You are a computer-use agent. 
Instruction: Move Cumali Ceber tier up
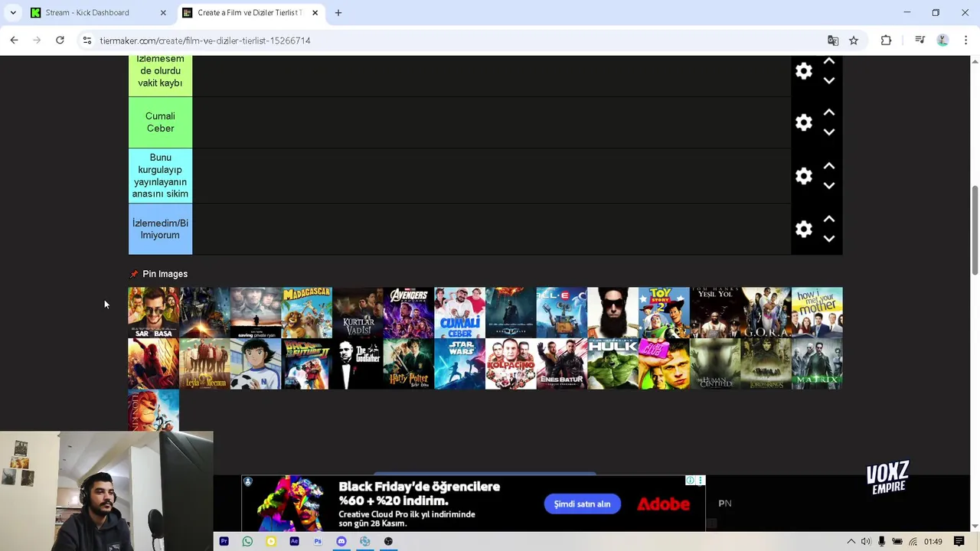coord(828,112)
